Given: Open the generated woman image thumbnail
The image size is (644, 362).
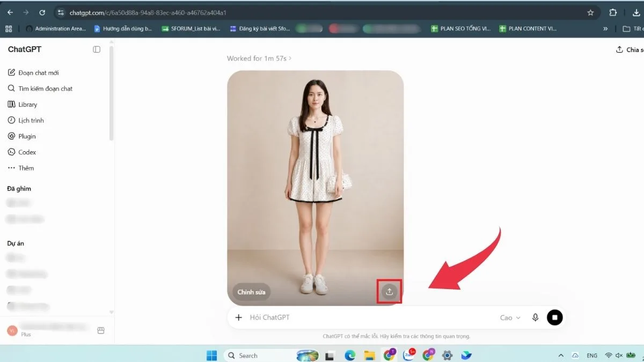Looking at the screenshot, I should pyautogui.click(x=316, y=188).
